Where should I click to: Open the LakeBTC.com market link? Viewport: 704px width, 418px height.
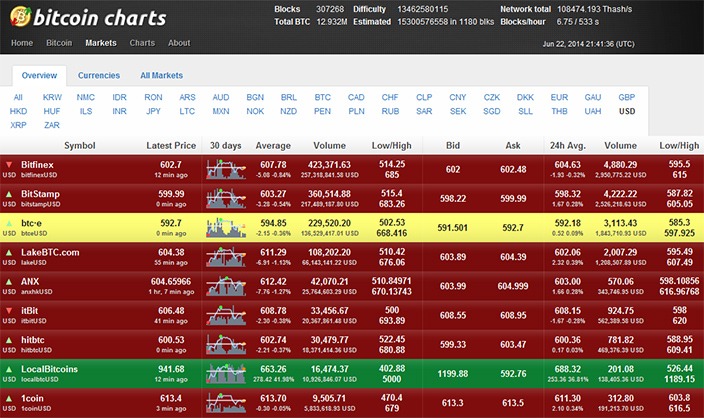click(x=50, y=252)
